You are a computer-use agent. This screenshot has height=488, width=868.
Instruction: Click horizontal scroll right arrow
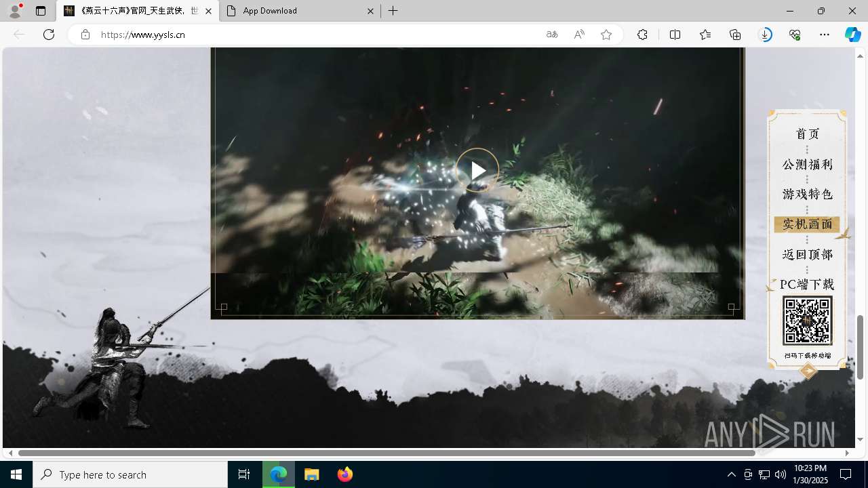click(847, 453)
